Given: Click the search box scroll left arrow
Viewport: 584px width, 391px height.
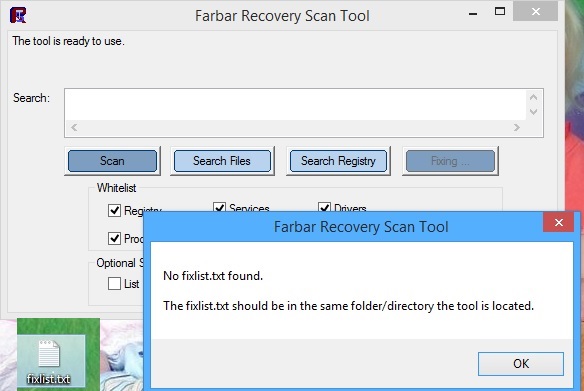Looking at the screenshot, I should (74, 128).
